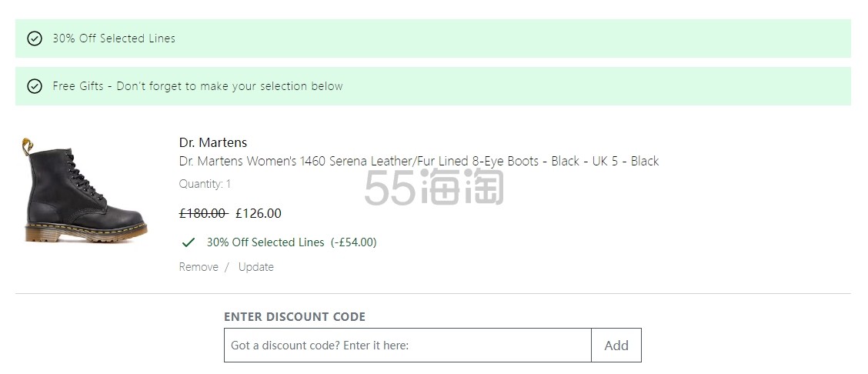Screen dimensions: 868x374
Task: Update the Dr. Martens item quantity
Action: point(255,267)
